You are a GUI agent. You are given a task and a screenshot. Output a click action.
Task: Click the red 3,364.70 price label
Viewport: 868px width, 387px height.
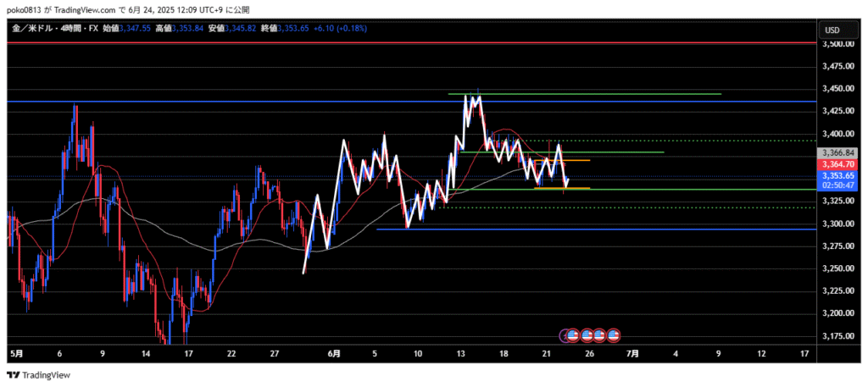836,164
